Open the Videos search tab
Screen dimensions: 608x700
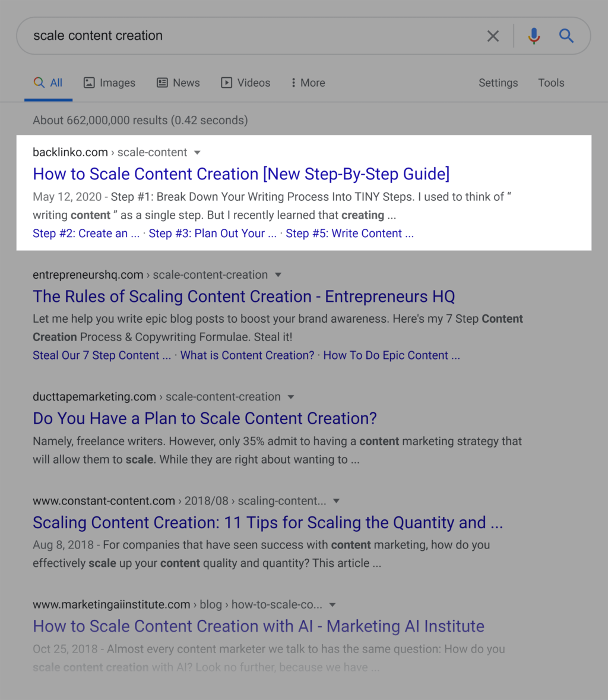246,83
